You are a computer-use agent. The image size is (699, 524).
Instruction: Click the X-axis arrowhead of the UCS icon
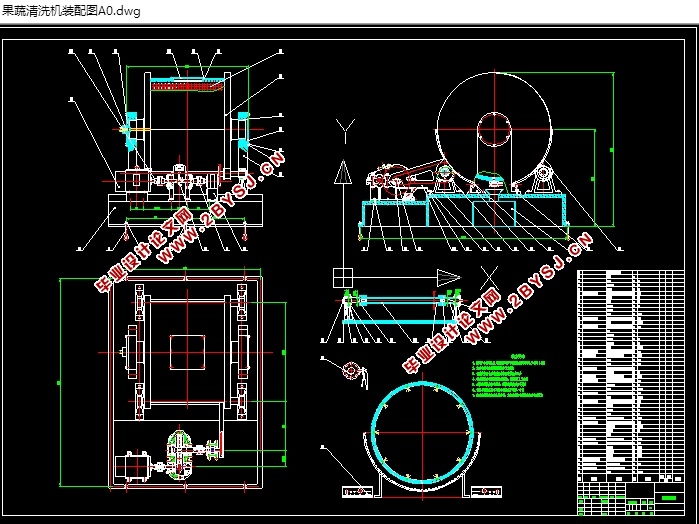coord(448,278)
